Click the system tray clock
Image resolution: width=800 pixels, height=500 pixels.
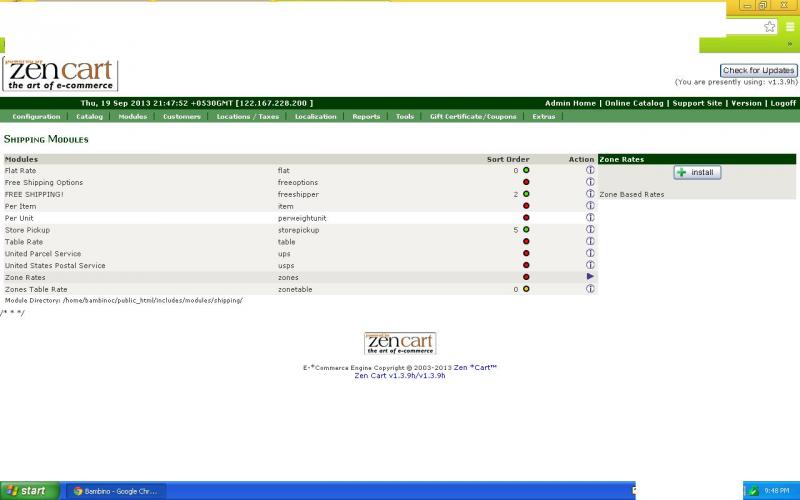[x=777, y=491]
